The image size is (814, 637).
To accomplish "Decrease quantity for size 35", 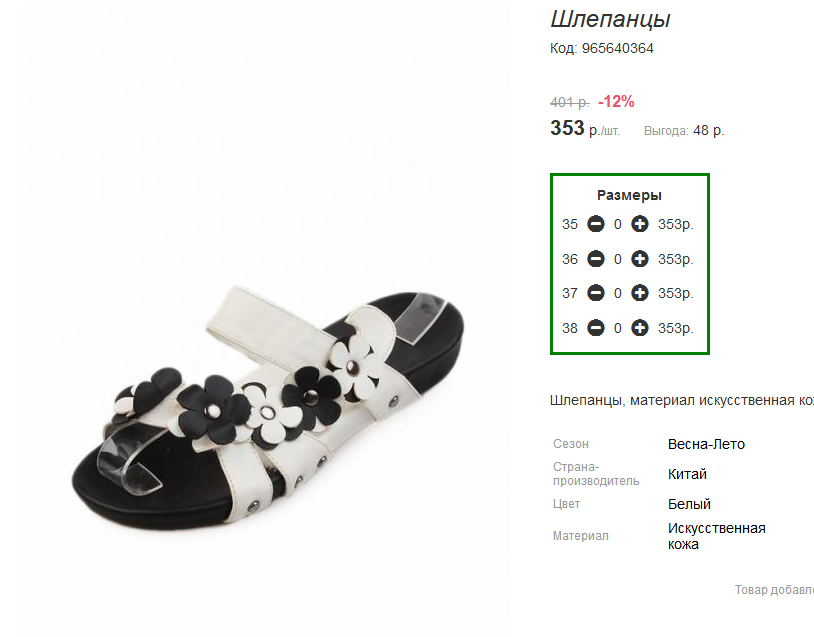I will 595,224.
